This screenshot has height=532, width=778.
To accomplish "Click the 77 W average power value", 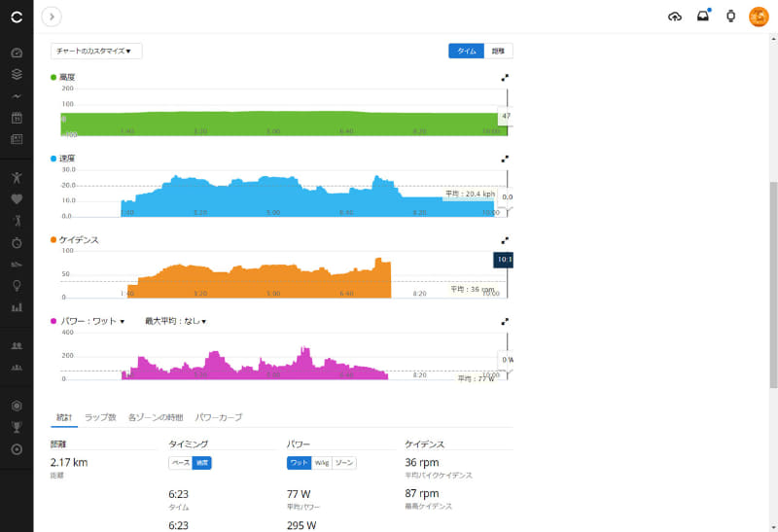I will point(299,494).
